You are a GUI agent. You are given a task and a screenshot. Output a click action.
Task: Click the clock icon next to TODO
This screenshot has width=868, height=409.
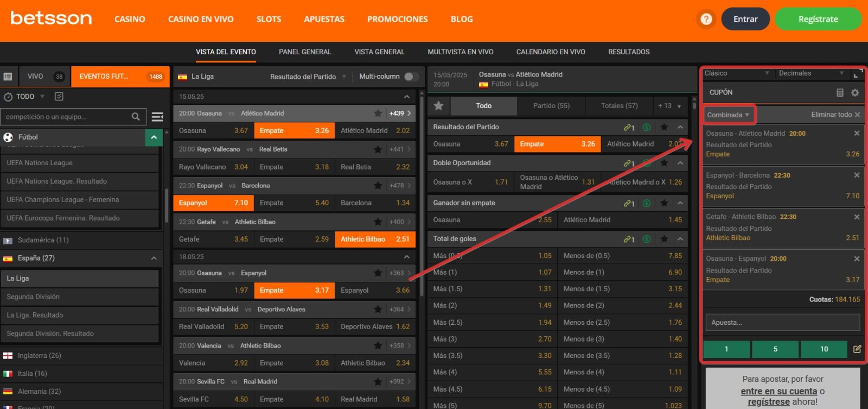[x=8, y=97]
